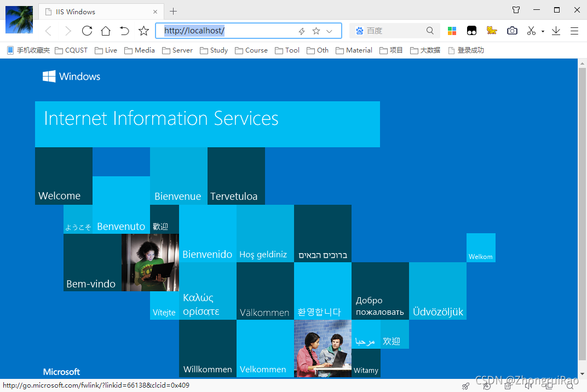Click the browser forward arrow
Viewport: 587px width, 392px height.
(68, 31)
